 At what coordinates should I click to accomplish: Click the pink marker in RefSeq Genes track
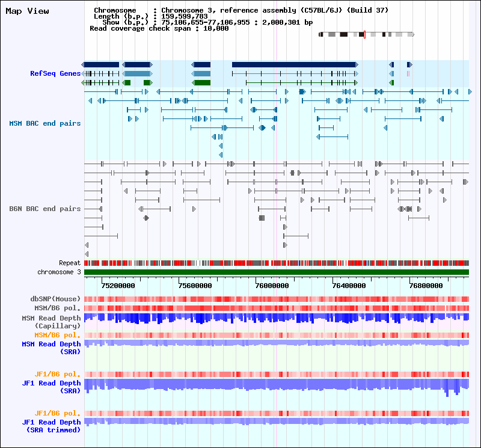pos(408,73)
